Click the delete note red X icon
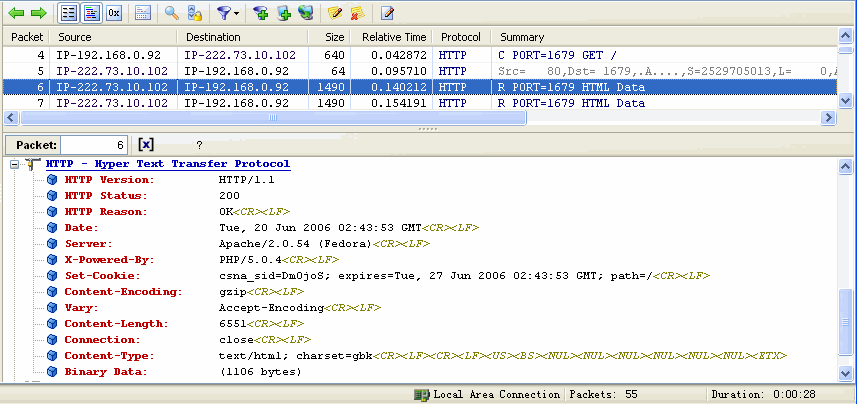 click(x=356, y=13)
